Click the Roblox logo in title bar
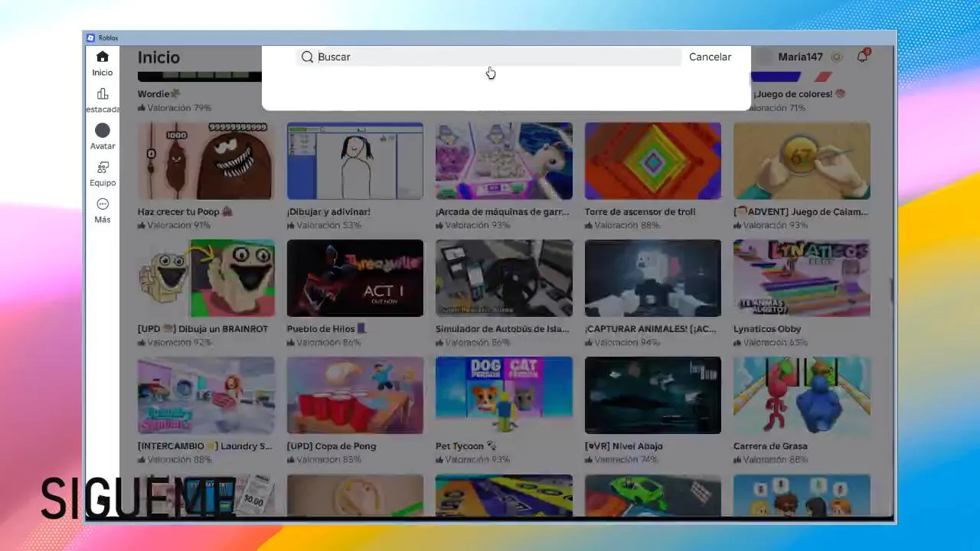980x551 pixels. [x=90, y=37]
